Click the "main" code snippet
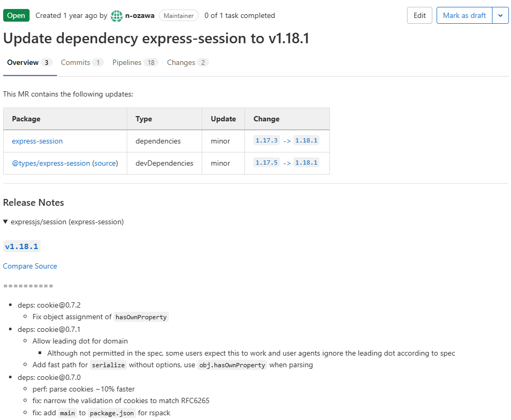The height and width of the screenshot is (420, 511). point(68,413)
